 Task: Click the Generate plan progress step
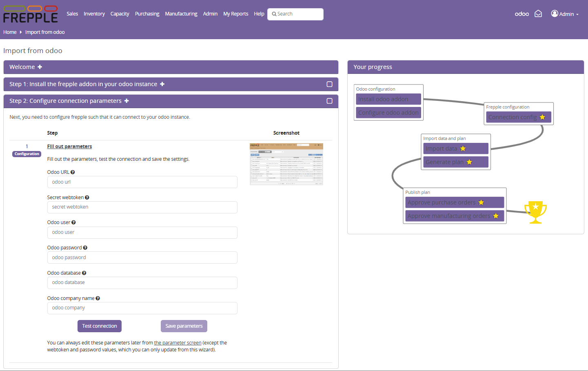(456, 162)
